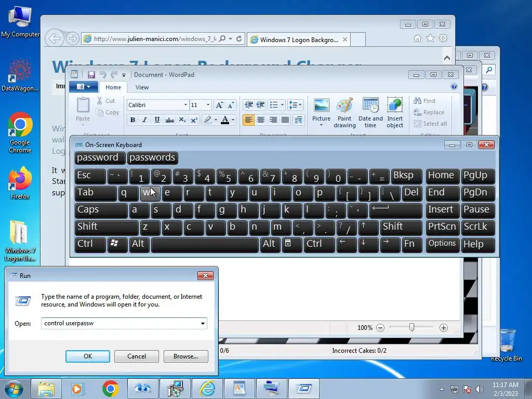Click the Caps key on On-Screen Keyboard

click(101, 210)
